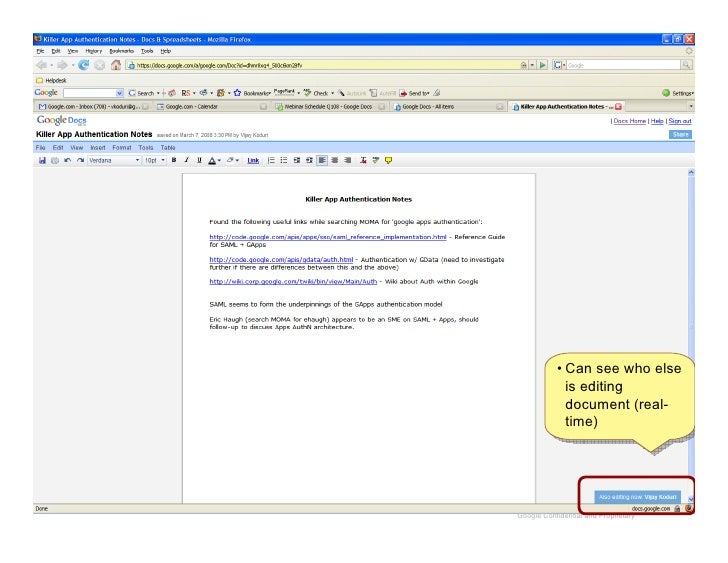Insert a bulleted list
Image resolution: width=728 pixels, height=563 pixels.
tap(284, 161)
